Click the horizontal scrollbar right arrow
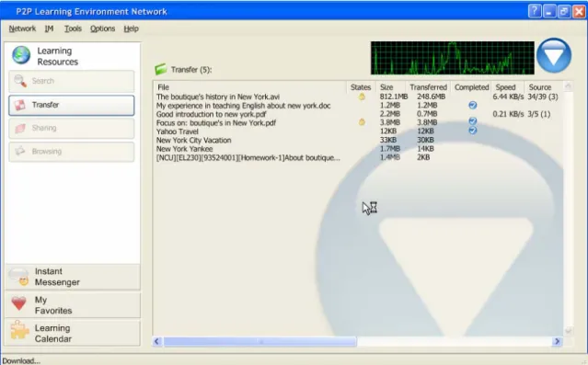The image size is (588, 365). pos(557,341)
